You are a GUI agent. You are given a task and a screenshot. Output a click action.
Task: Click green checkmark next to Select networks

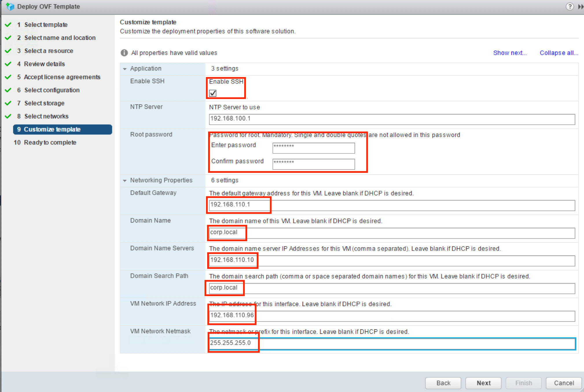[8, 116]
